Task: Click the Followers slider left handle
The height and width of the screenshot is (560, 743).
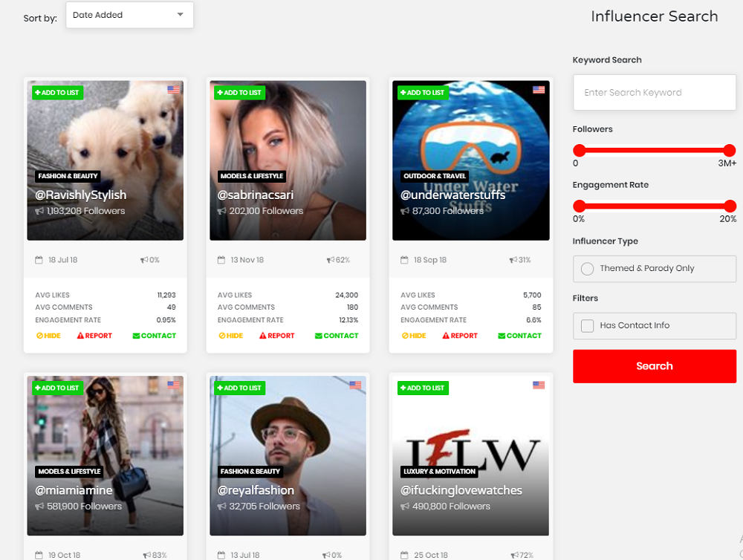Action: click(580, 151)
